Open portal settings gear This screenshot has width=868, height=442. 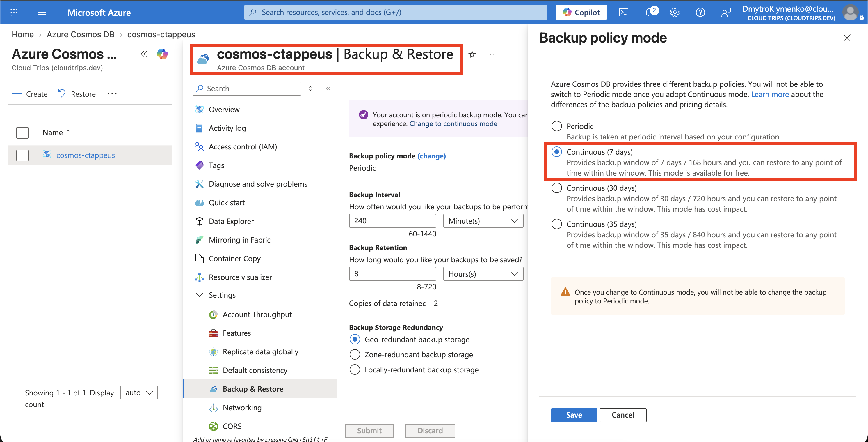pyautogui.click(x=675, y=13)
